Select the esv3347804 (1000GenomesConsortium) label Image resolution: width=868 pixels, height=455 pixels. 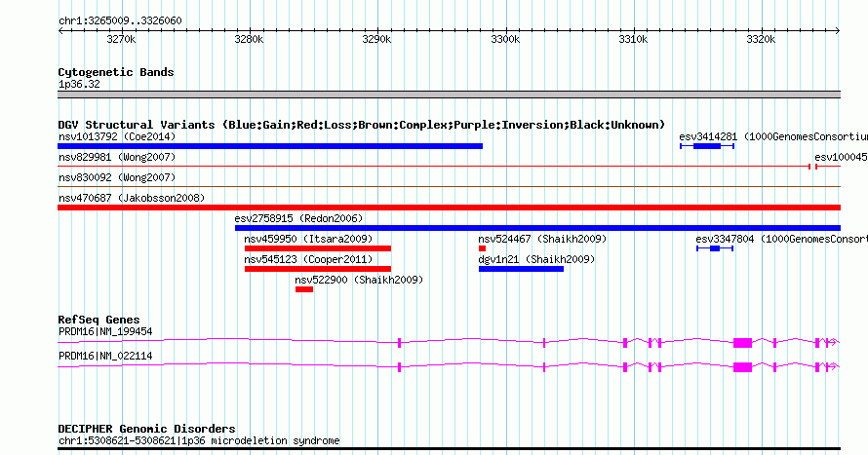pos(781,239)
